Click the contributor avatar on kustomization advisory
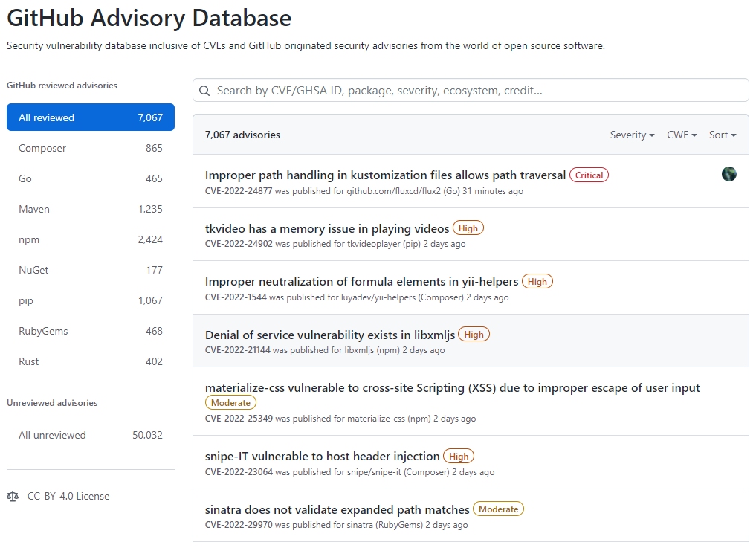This screenshot has height=548, width=756. (728, 174)
